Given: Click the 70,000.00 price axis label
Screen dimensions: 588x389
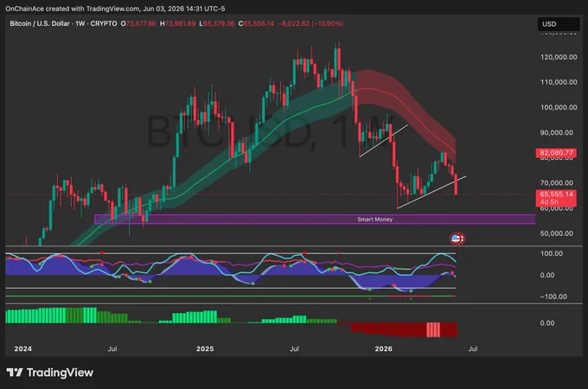Looking at the screenshot, I should pyautogui.click(x=557, y=183).
